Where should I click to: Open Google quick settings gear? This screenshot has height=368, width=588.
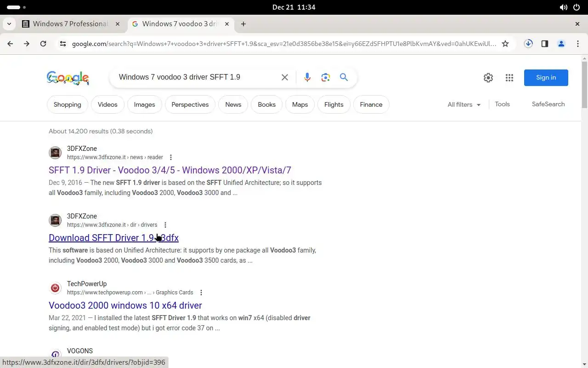488,78
